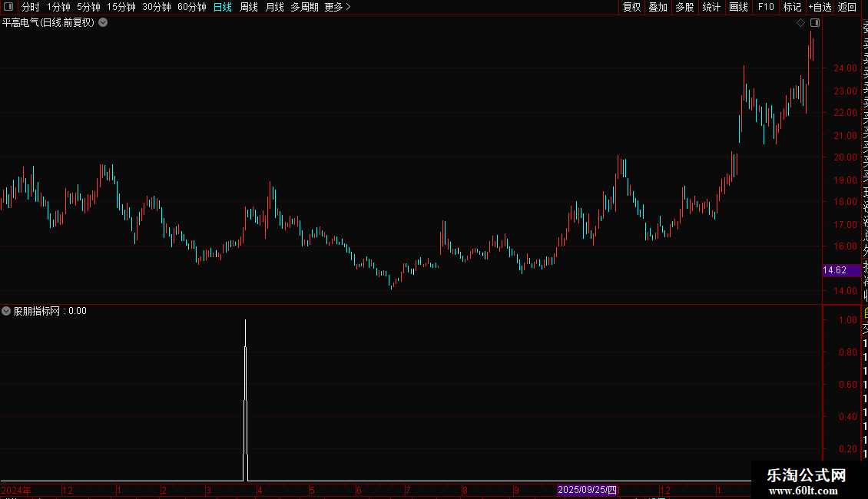Open the 多股 multi-stock view
868x499 pixels.
click(x=684, y=7)
